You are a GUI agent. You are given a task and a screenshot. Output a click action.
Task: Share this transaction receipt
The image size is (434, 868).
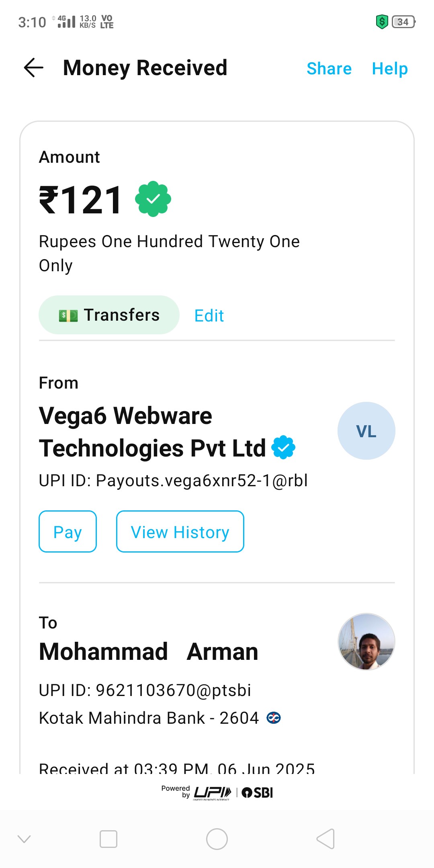(329, 69)
